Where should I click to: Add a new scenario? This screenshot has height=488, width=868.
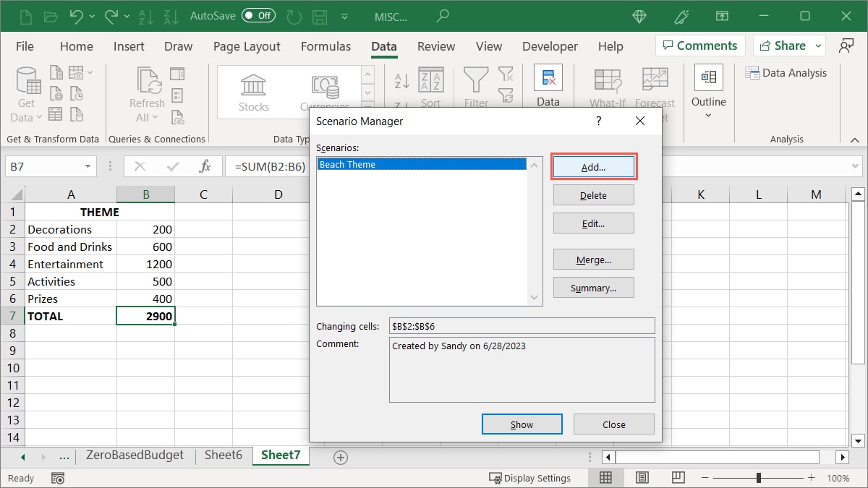(x=593, y=166)
